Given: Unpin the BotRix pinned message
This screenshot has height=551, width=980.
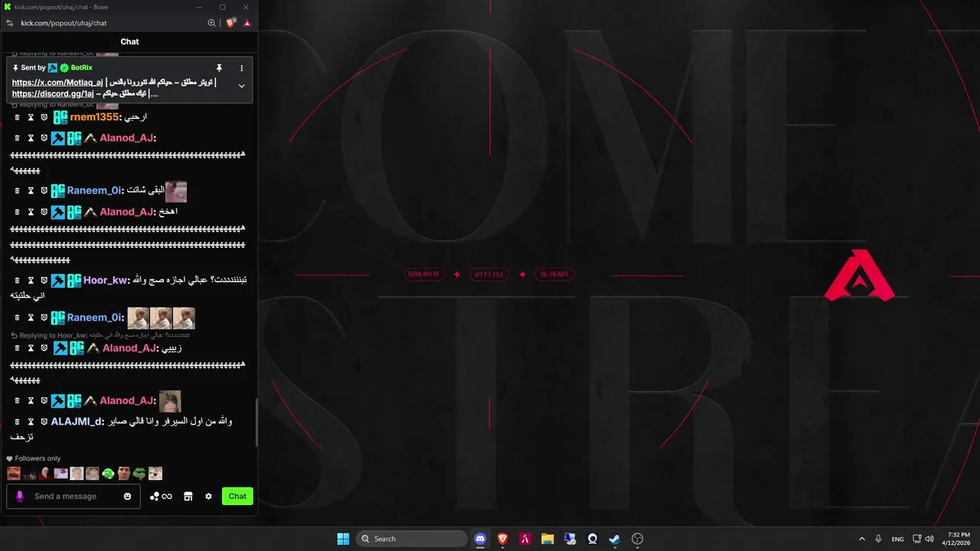Looking at the screenshot, I should pyautogui.click(x=219, y=68).
